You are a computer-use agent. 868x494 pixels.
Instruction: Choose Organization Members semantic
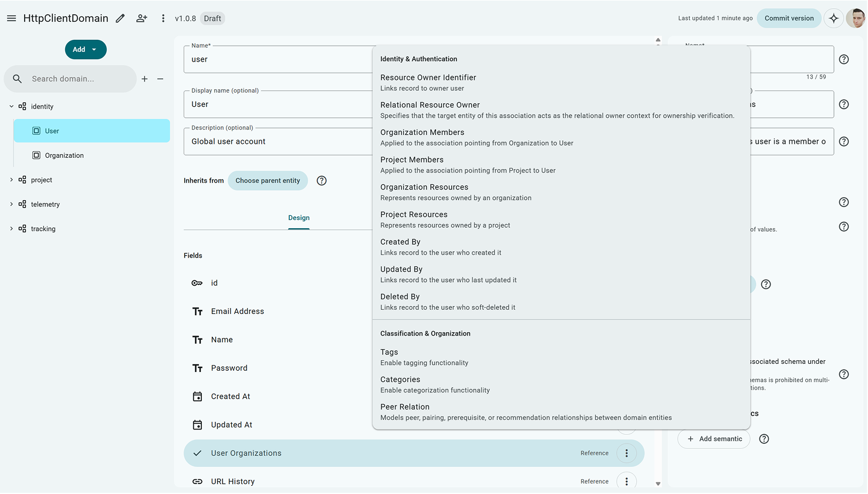point(561,137)
